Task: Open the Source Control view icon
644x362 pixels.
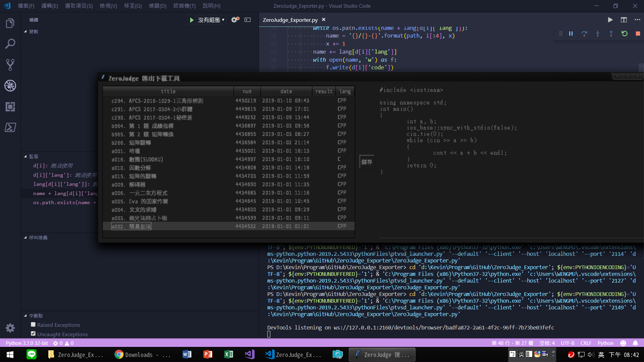Action: [10, 65]
